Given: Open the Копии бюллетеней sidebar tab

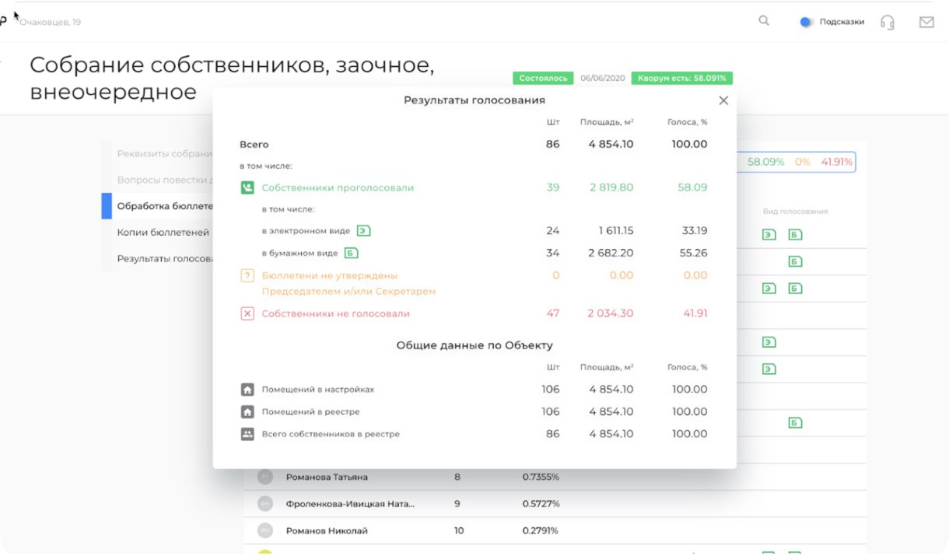Looking at the screenshot, I should 163,233.
